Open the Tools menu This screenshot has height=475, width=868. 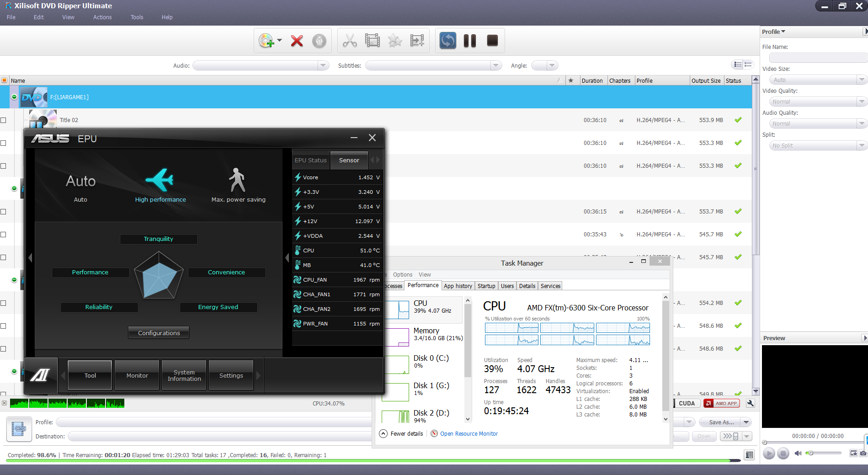click(137, 17)
